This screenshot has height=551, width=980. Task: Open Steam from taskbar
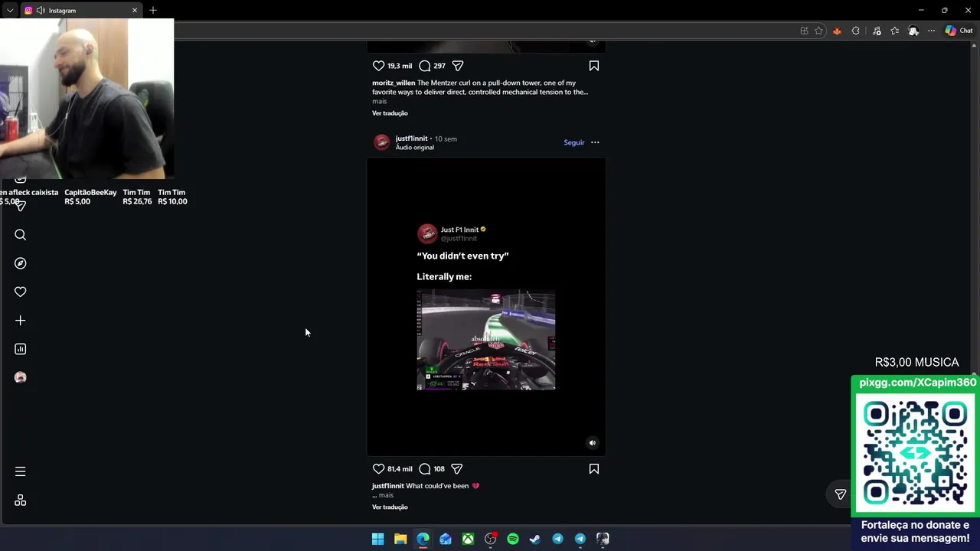click(535, 539)
